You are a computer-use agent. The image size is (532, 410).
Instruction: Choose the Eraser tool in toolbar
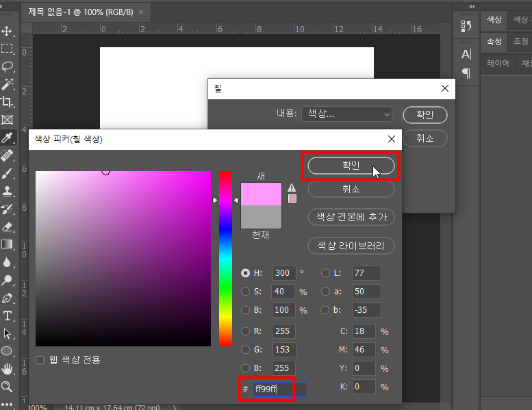pyautogui.click(x=8, y=227)
